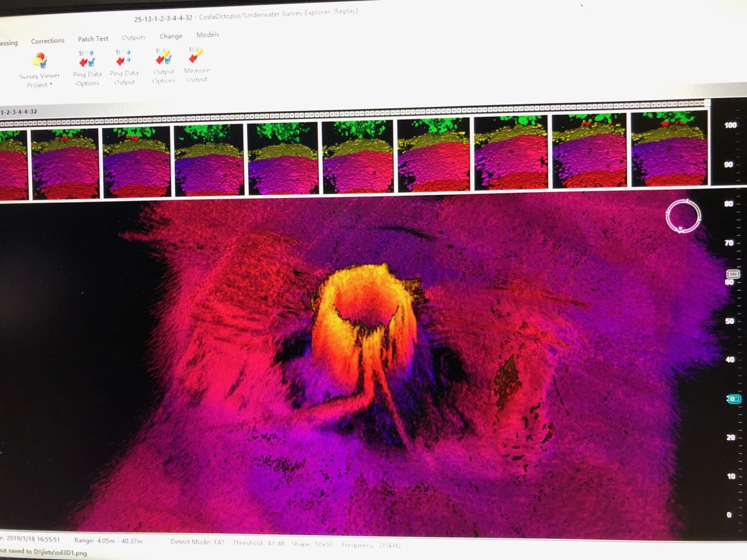Click the '1-2-3-4-4-32' panel title
747x560 pixels.
(x=19, y=111)
